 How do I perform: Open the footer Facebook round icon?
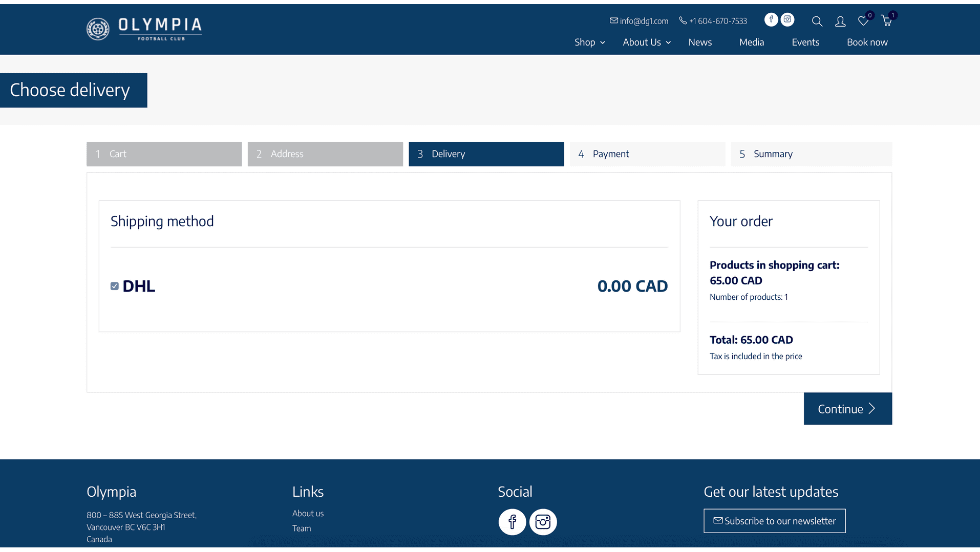(x=512, y=522)
